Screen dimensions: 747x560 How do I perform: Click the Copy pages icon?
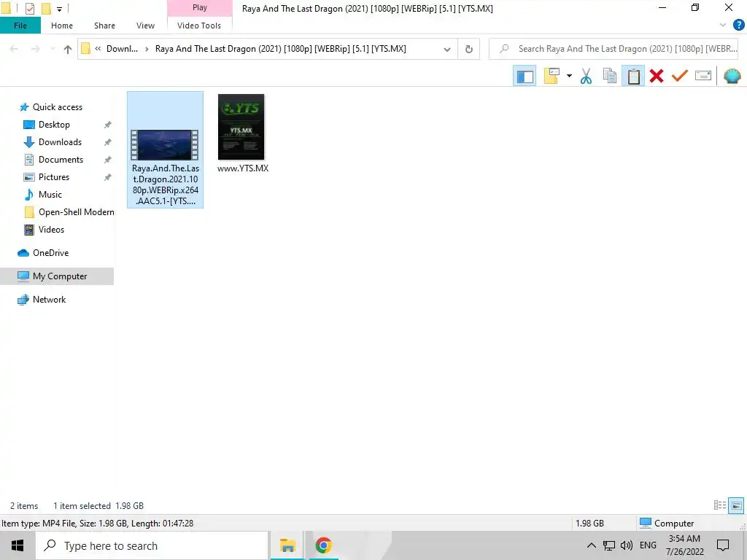tap(609, 76)
